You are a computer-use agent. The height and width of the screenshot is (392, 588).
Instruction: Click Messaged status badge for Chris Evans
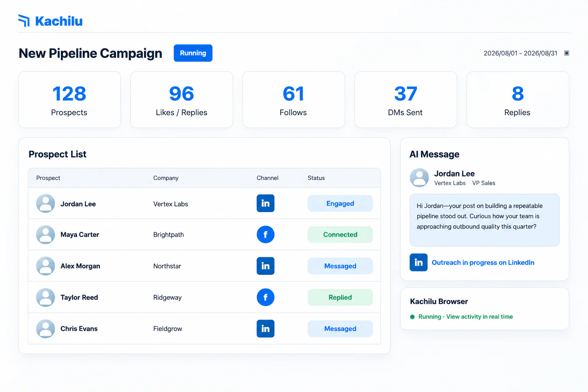340,329
